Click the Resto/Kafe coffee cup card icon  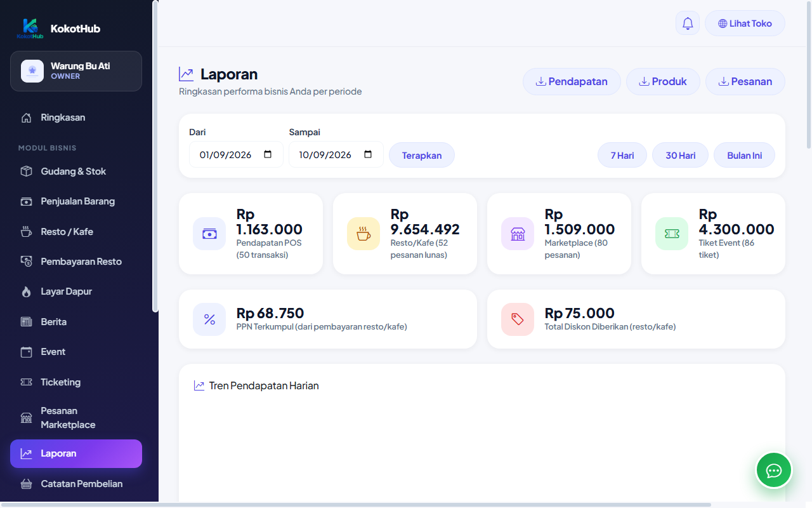click(x=363, y=234)
